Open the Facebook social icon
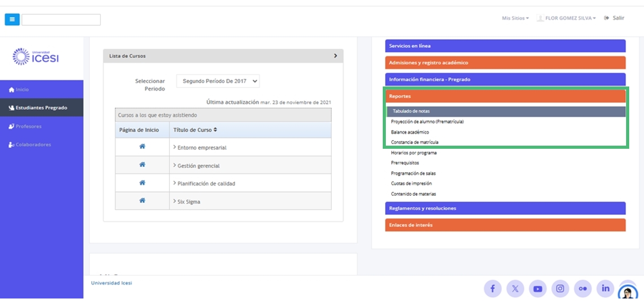Viewport: 644px width, 307px height. click(493, 289)
